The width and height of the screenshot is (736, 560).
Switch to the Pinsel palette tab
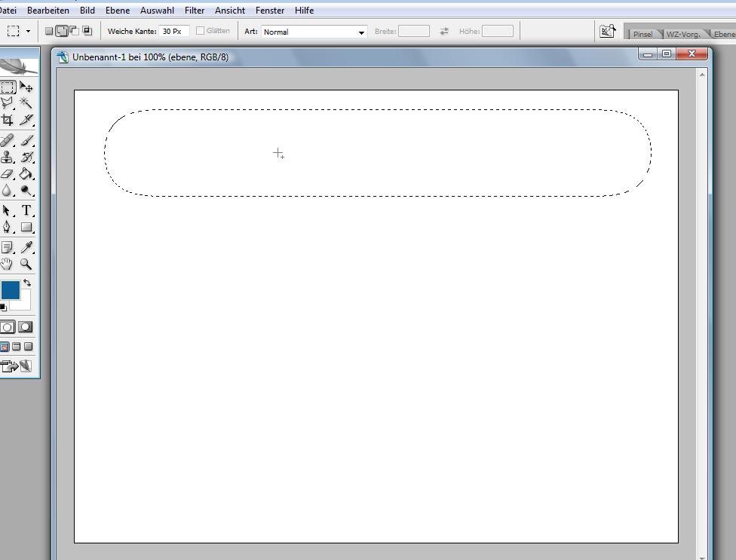pyautogui.click(x=642, y=34)
